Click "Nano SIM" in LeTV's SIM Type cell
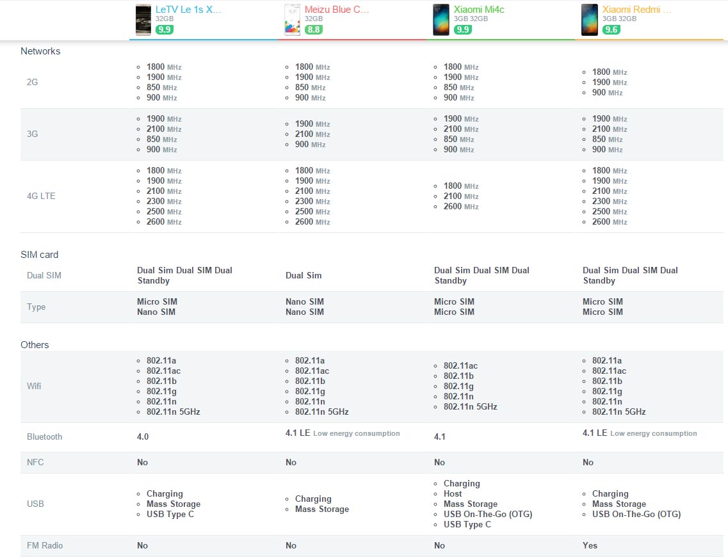Screen dimensions: 728x560 click(156, 312)
